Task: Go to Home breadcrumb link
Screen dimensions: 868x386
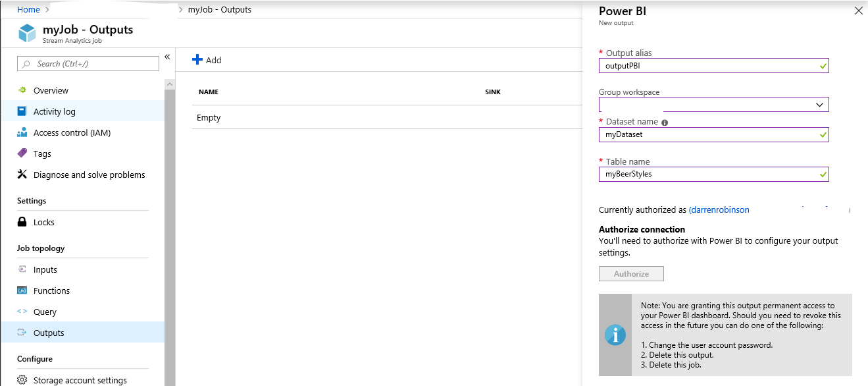Action: [x=28, y=10]
